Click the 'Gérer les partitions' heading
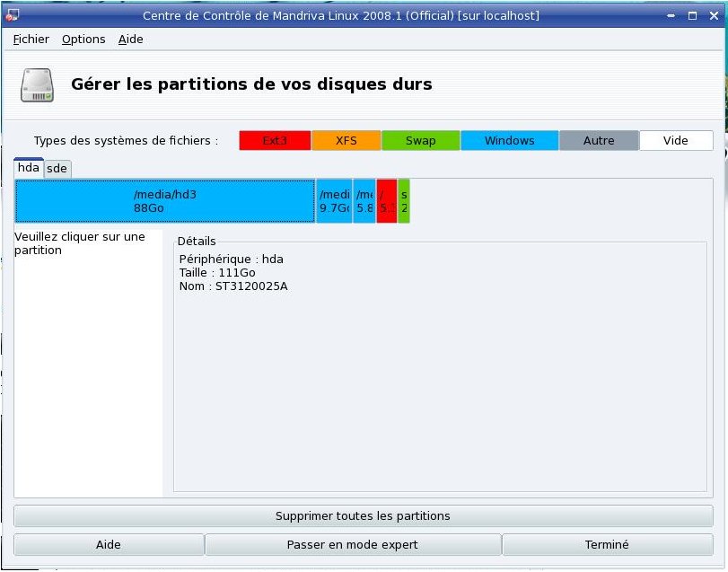Viewport: 728px width, 572px height. [x=251, y=84]
